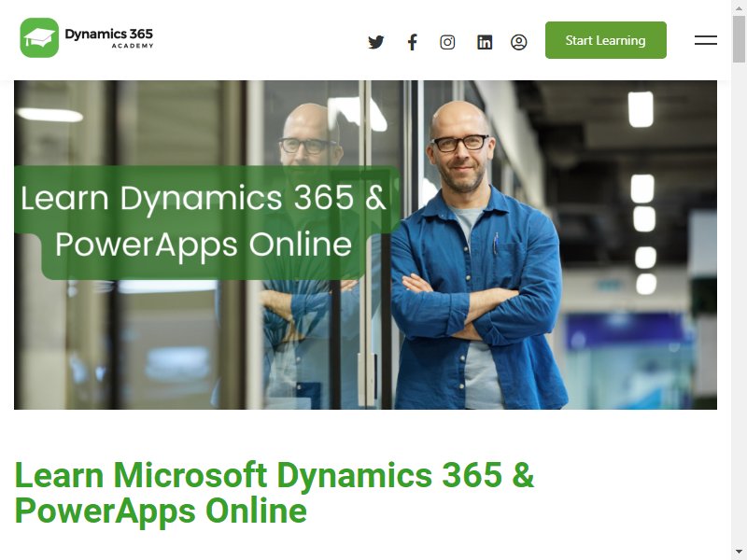The image size is (747, 560).
Task: Click the hero banner image
Action: 365,245
